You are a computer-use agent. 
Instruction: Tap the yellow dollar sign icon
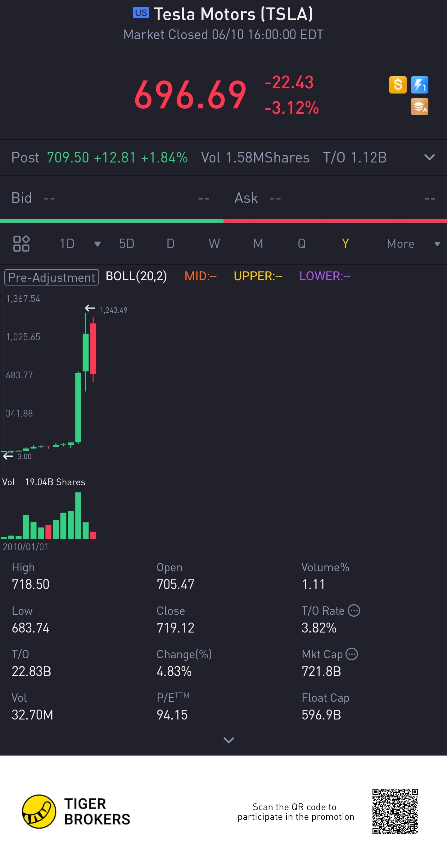click(398, 85)
